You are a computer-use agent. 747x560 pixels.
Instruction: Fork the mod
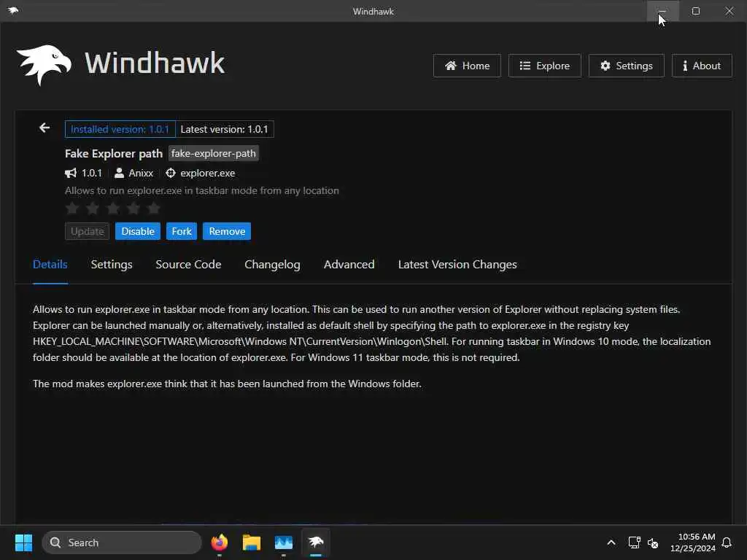[182, 231]
